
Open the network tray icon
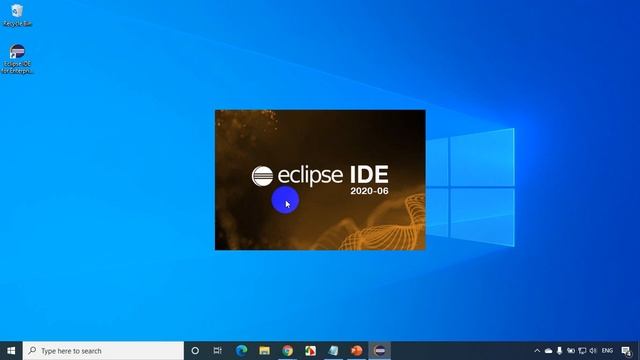tap(582, 351)
